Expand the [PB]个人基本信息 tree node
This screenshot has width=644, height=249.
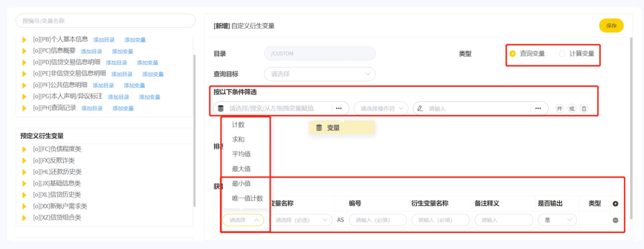pos(24,40)
